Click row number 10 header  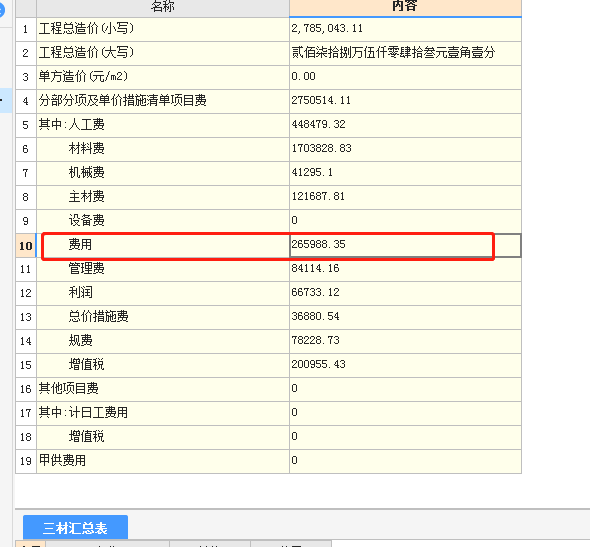tap(26, 246)
